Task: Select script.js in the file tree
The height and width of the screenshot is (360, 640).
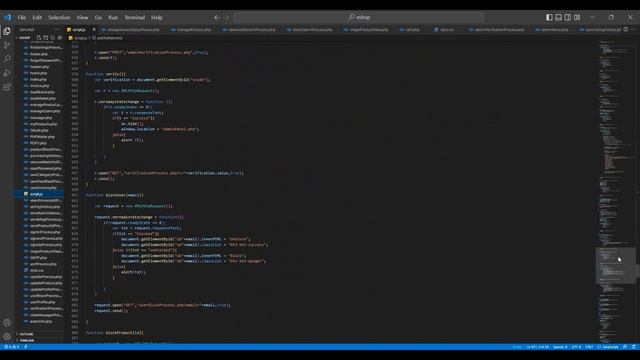Action: coord(39,194)
